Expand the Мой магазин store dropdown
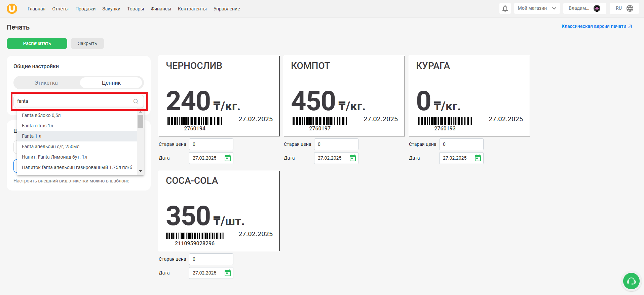The height and width of the screenshot is (295, 644). [x=537, y=8]
